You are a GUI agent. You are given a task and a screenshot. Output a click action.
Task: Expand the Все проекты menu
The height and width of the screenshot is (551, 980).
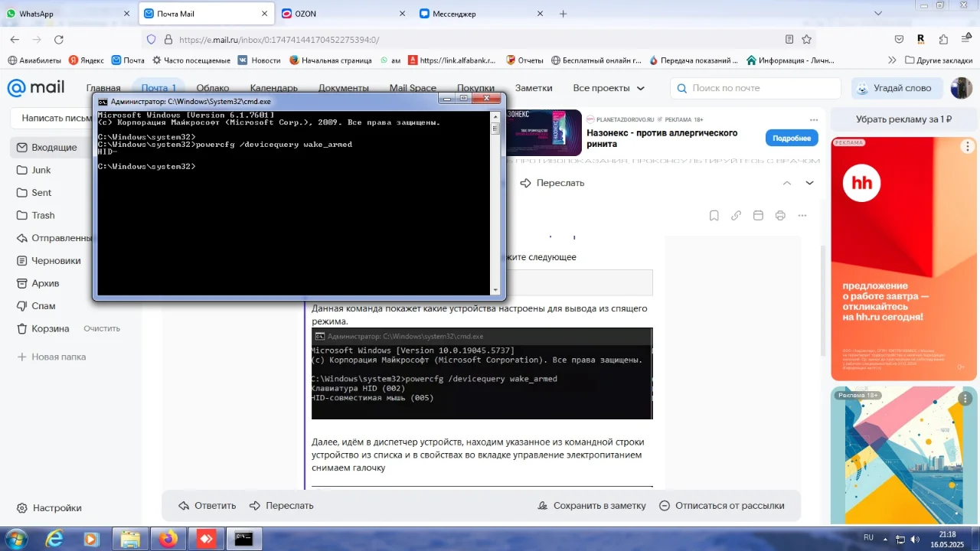point(609,88)
